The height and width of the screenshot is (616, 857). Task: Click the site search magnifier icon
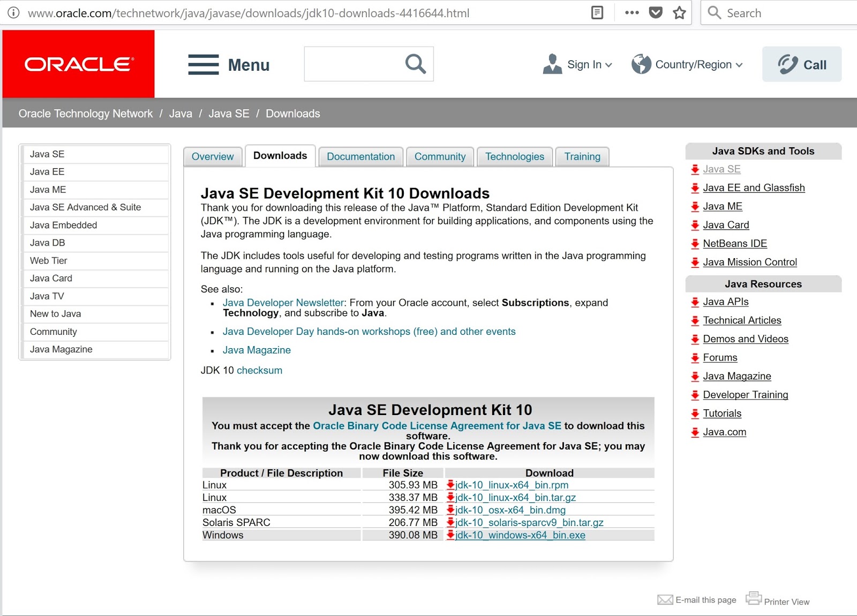416,64
